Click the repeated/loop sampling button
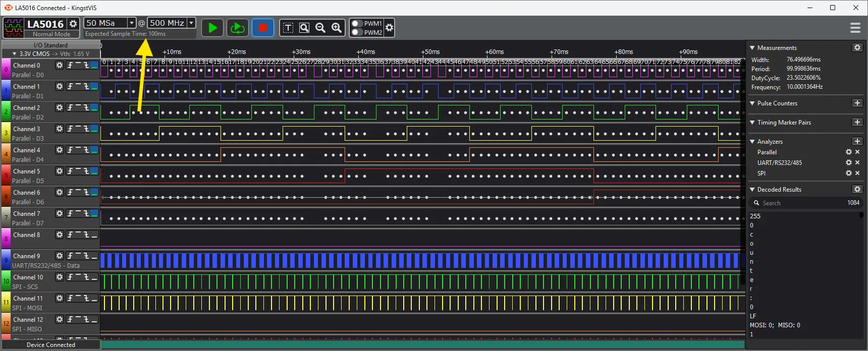The width and height of the screenshot is (868, 351). coord(237,28)
